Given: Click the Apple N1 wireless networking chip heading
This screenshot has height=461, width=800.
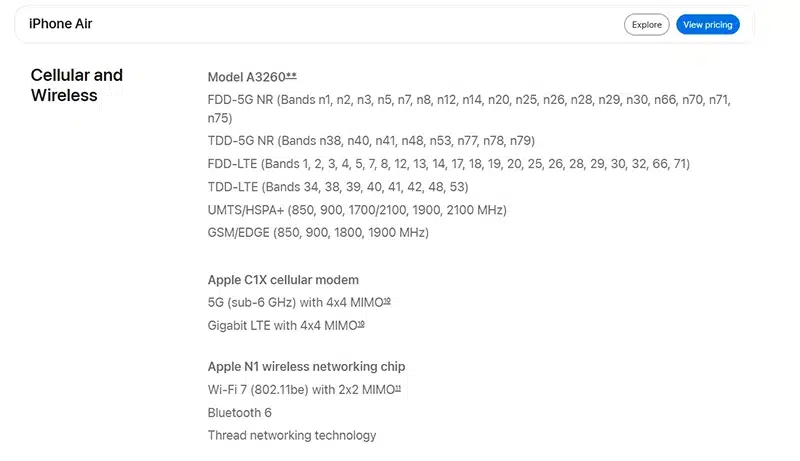Looking at the screenshot, I should click(x=306, y=366).
